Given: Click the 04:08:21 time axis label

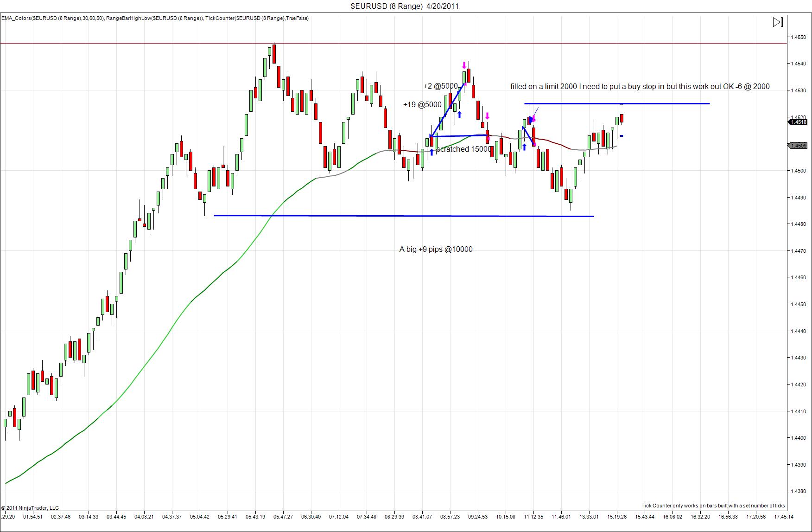Looking at the screenshot, I should (144, 517).
